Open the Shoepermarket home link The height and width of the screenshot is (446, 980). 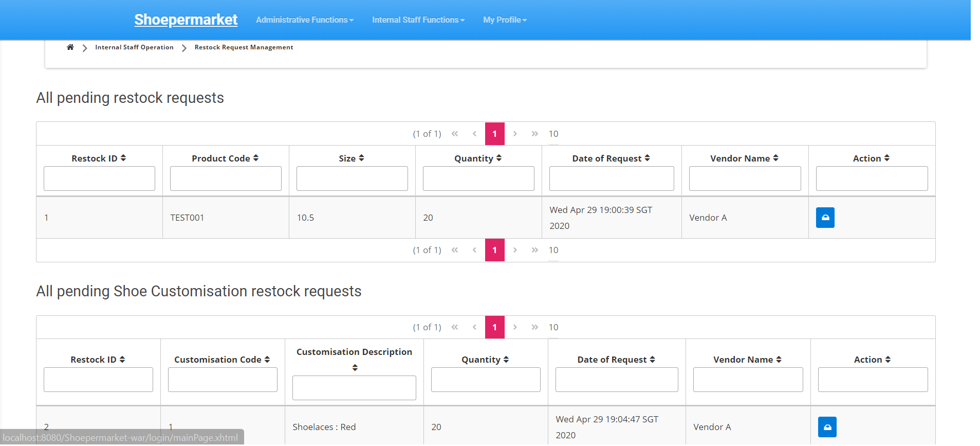[x=186, y=20]
